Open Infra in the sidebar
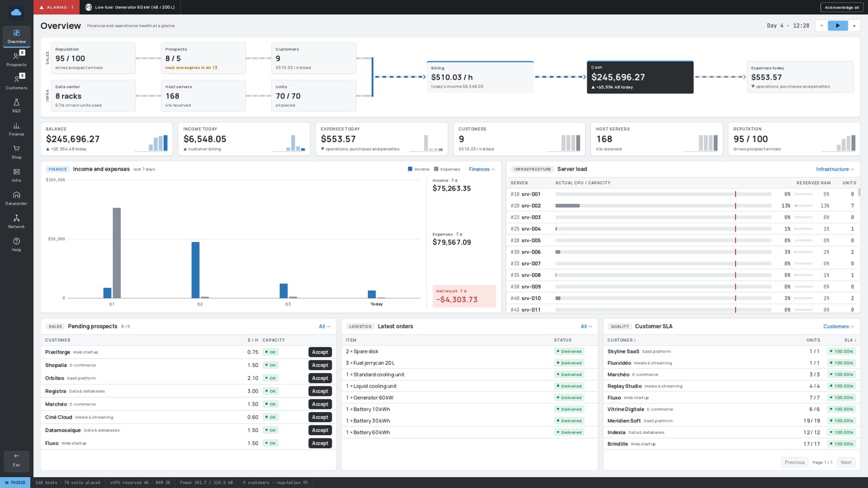The width and height of the screenshot is (868, 488). click(16, 175)
